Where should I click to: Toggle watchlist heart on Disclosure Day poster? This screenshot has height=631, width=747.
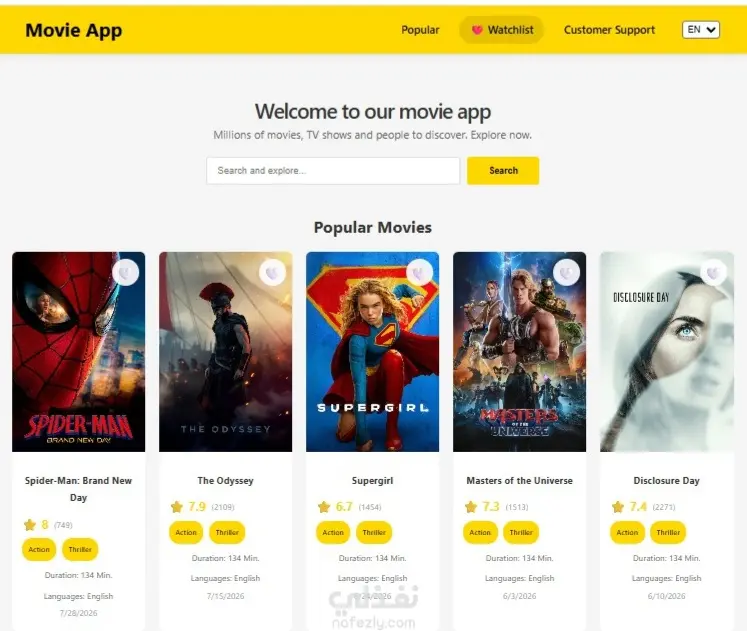coord(714,273)
